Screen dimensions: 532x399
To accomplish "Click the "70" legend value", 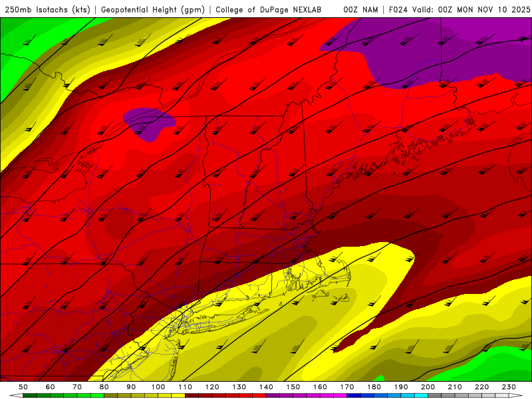I will click(77, 387).
